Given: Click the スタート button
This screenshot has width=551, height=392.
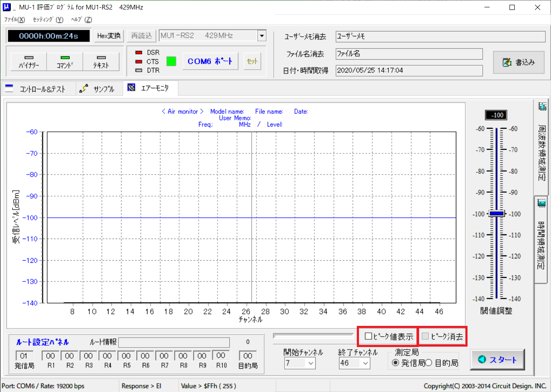Looking at the screenshot, I should [497, 360].
